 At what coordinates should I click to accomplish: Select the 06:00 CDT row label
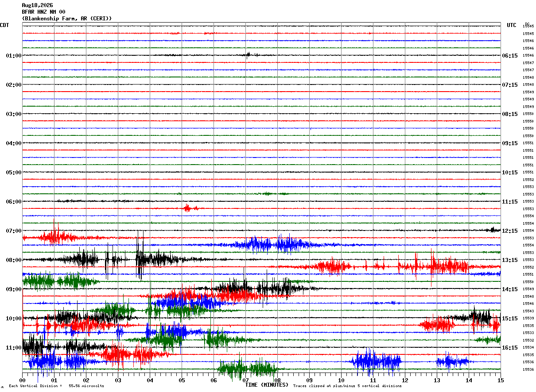coord(14,202)
